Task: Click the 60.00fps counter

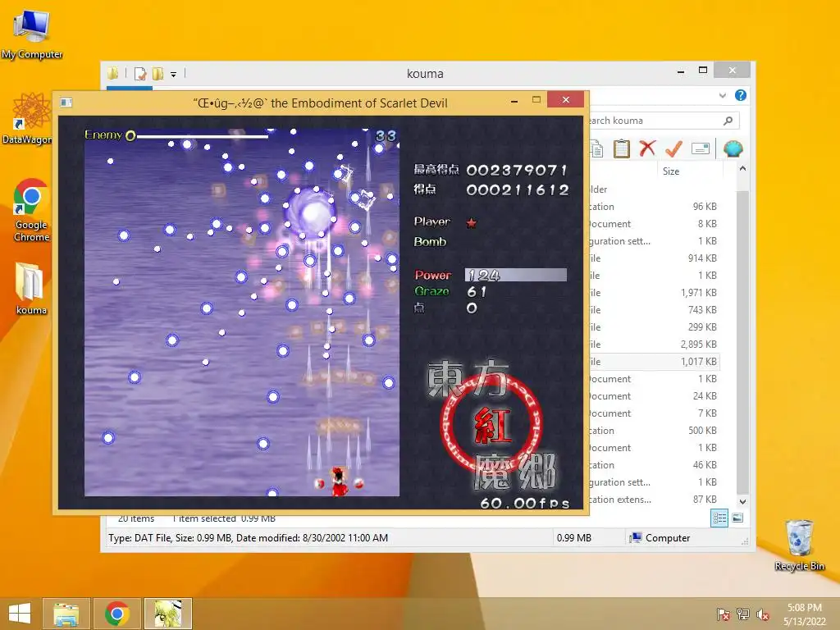Action: point(524,503)
